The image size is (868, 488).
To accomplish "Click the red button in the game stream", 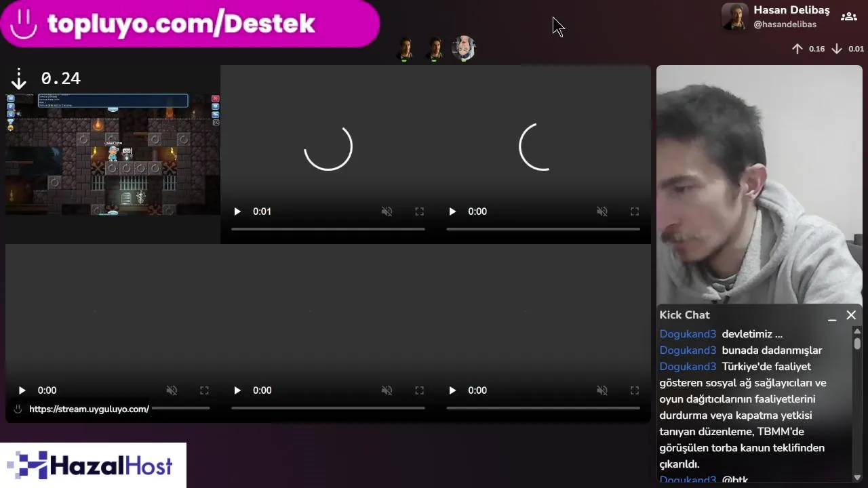I will point(216,99).
